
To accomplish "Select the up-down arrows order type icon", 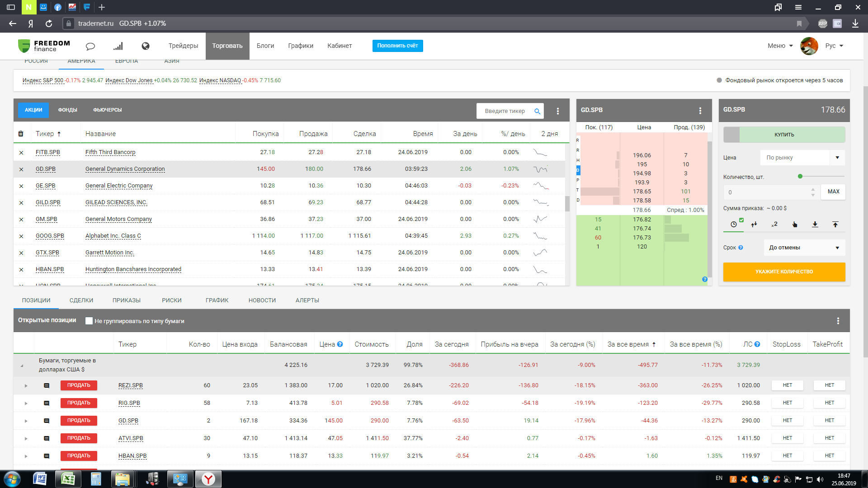I will 754,224.
